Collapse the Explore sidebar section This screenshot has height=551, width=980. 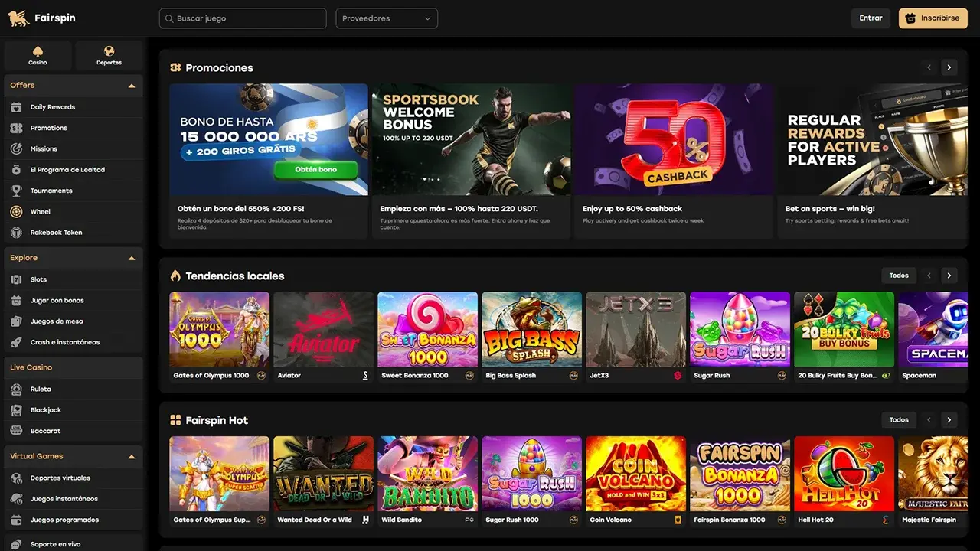point(132,259)
